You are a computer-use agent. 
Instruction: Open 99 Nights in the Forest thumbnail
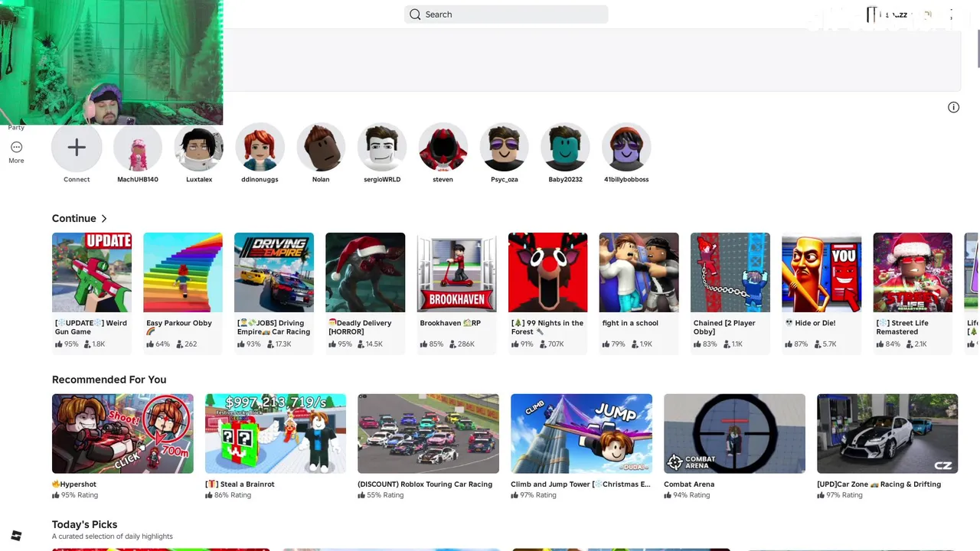(547, 272)
